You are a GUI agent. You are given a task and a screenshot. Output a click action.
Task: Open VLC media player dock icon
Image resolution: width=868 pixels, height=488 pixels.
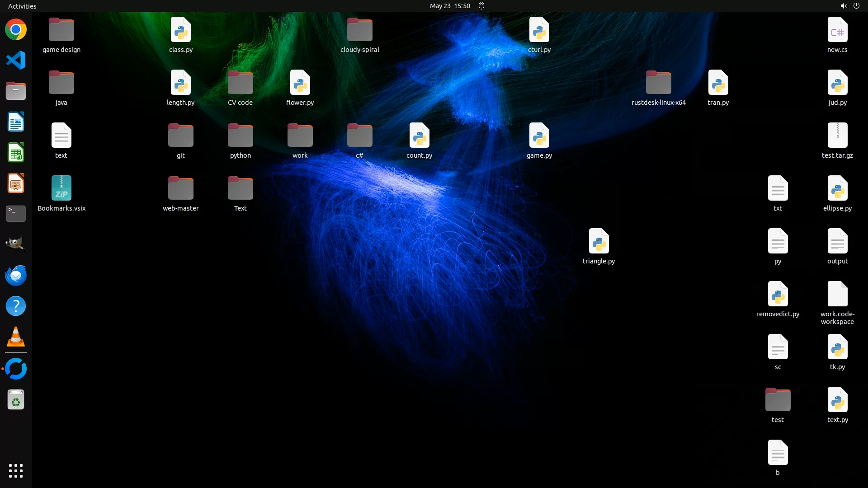[x=16, y=337]
